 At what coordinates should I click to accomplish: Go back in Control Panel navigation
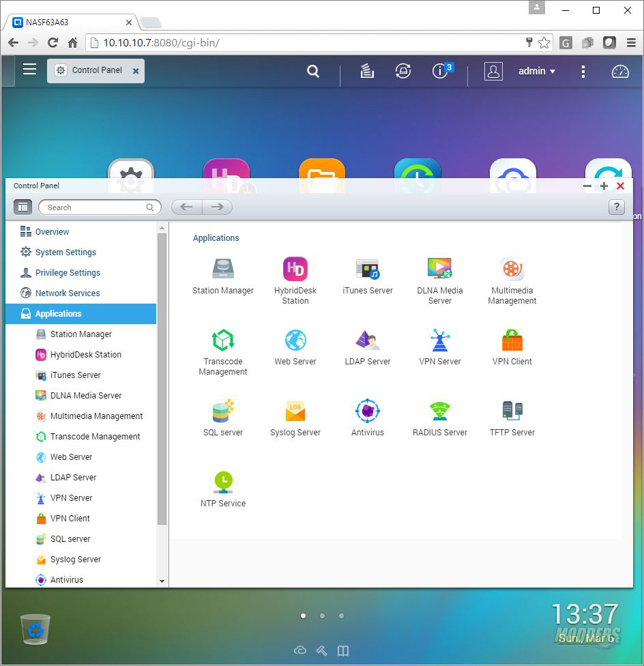[x=187, y=207]
